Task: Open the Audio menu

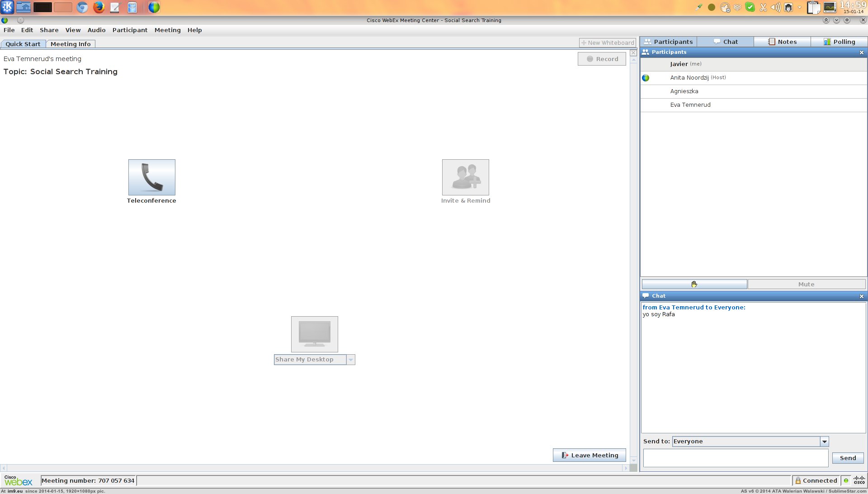Action: (96, 30)
